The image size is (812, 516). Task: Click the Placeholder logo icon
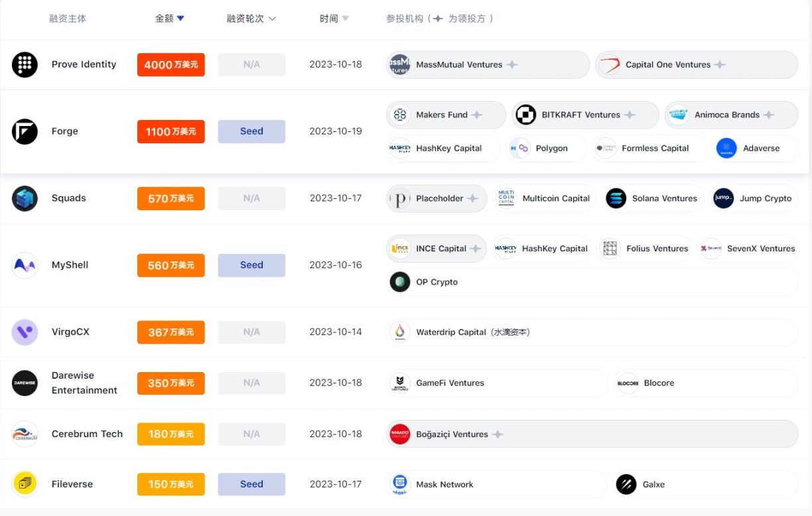click(x=399, y=198)
